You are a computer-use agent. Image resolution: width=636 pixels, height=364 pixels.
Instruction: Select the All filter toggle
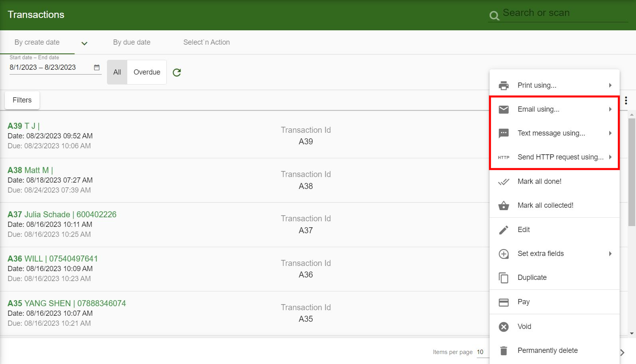tap(117, 72)
